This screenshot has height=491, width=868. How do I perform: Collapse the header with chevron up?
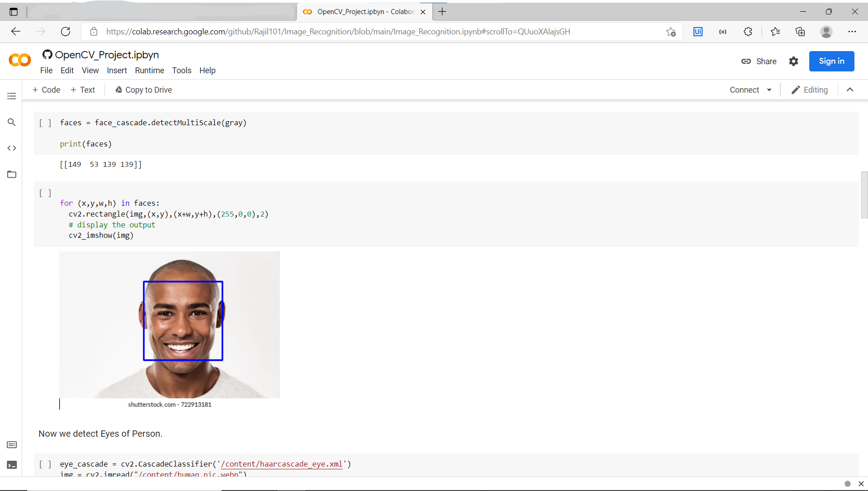[x=850, y=90]
